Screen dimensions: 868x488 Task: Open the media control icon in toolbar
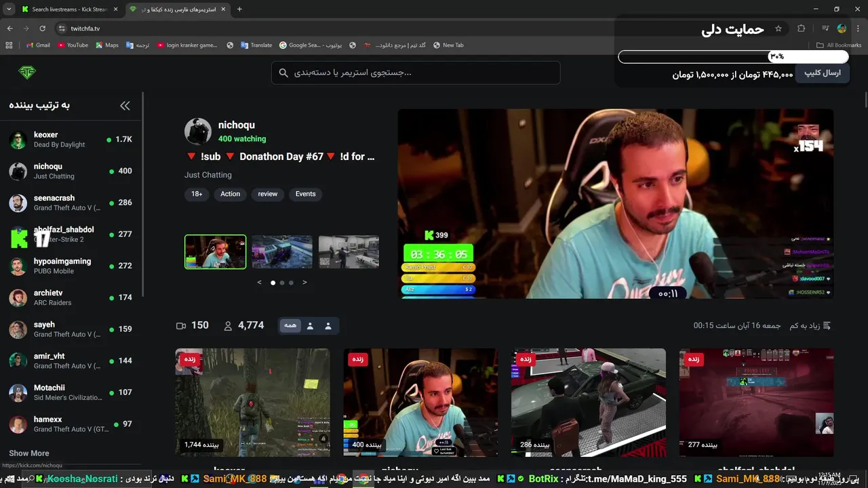825,28
